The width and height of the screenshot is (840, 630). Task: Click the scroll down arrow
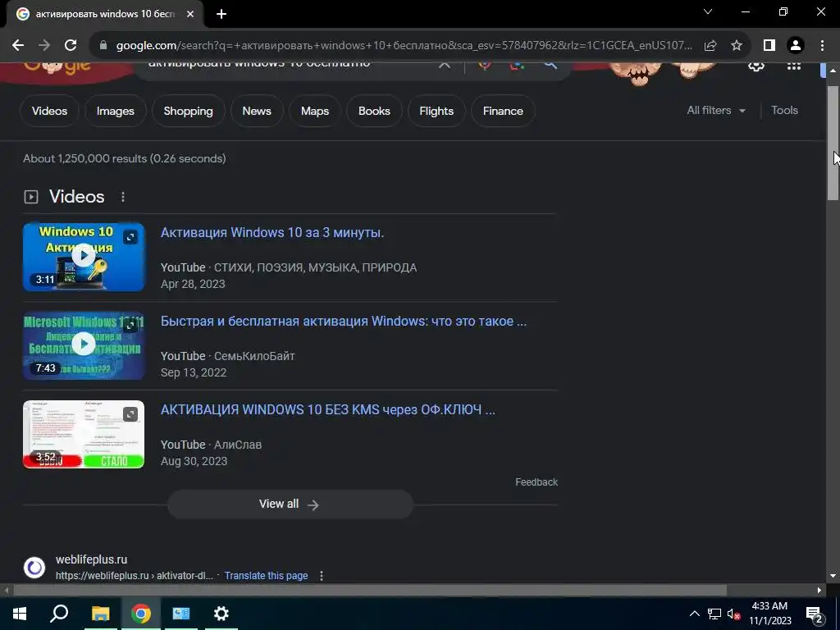[833, 576]
